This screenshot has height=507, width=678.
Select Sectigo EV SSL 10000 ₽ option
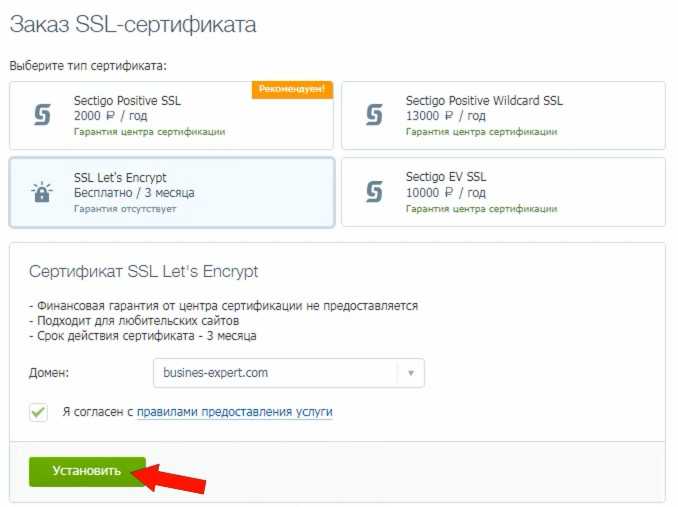(503, 192)
